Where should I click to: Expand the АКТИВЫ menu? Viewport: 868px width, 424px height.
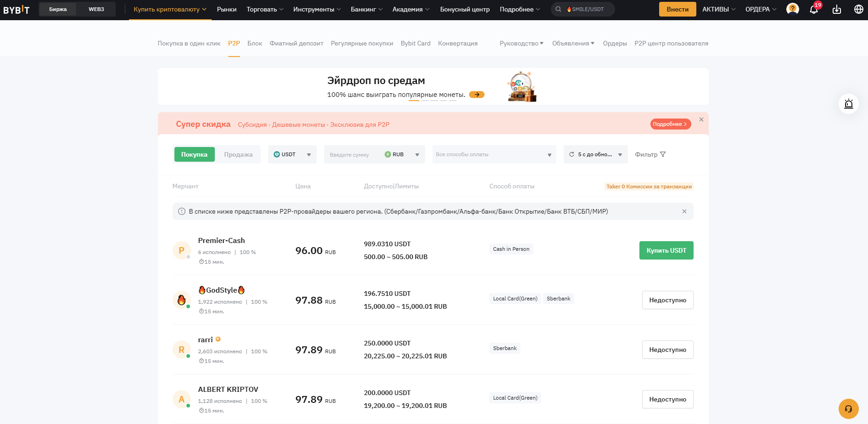(x=719, y=9)
